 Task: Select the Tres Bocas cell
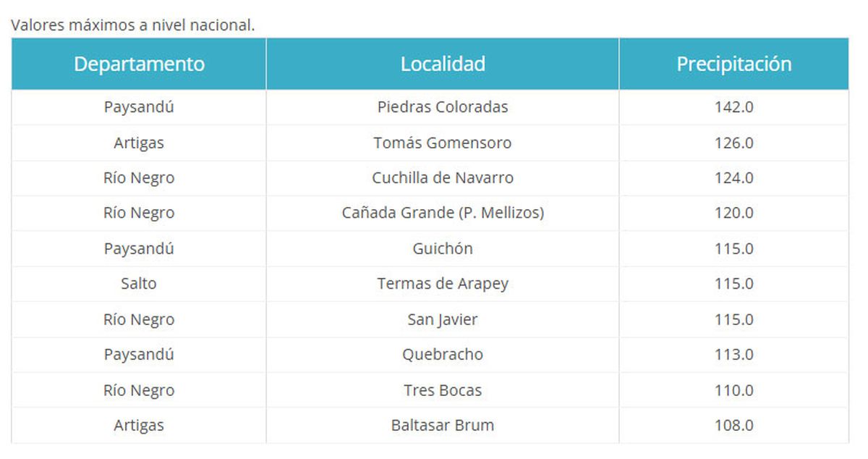pyautogui.click(x=443, y=390)
